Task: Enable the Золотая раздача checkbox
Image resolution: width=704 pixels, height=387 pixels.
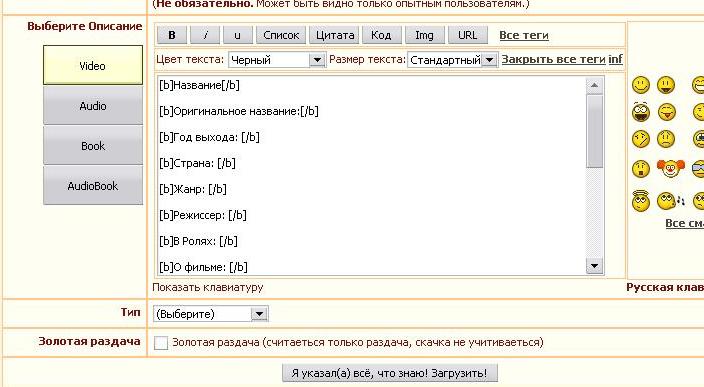Action: pos(161,343)
